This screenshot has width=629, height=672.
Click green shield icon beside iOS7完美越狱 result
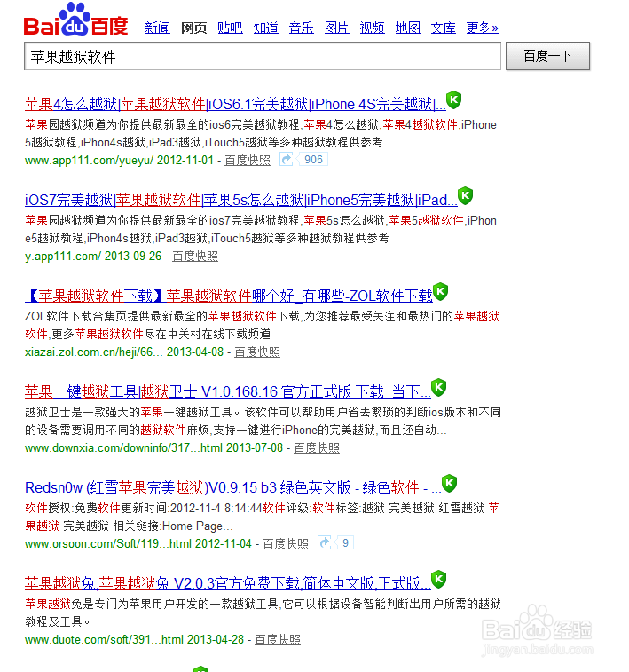(465, 196)
